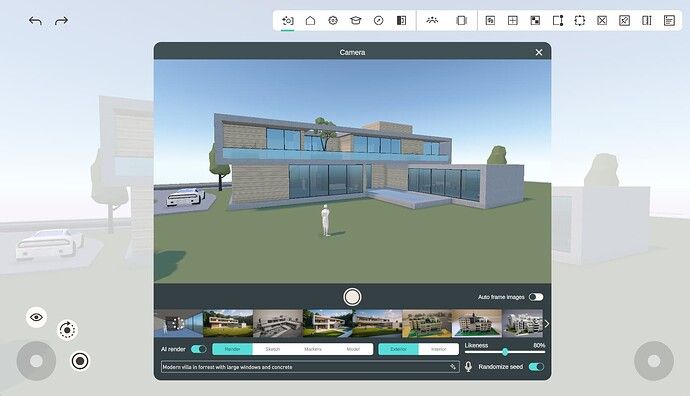Select the first interior thumbnail
This screenshot has height=396, width=690.
[178, 323]
